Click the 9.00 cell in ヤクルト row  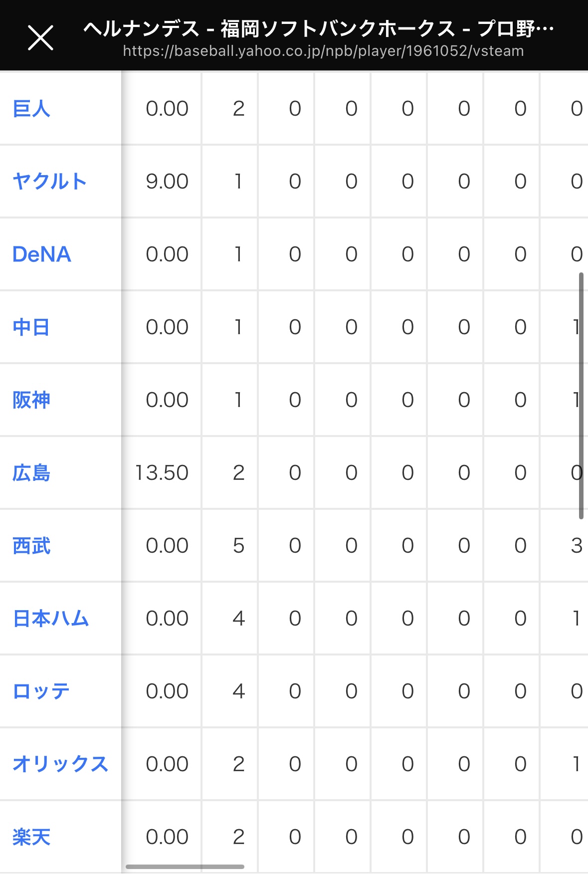(x=167, y=182)
